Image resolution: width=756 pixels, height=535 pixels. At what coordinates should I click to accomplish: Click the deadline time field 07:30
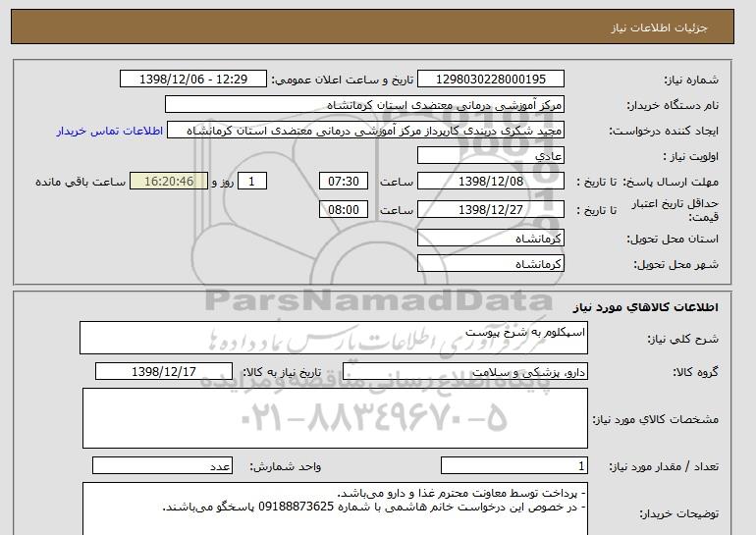pos(344,182)
